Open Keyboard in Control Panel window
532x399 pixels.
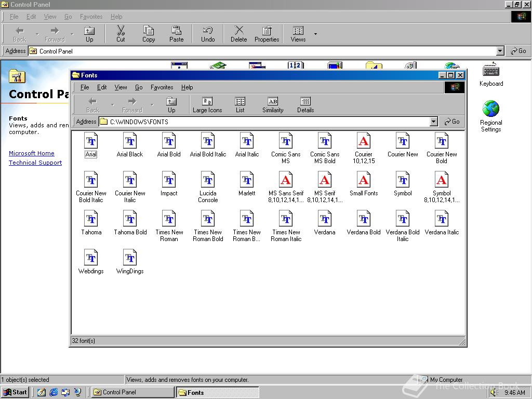pos(491,74)
